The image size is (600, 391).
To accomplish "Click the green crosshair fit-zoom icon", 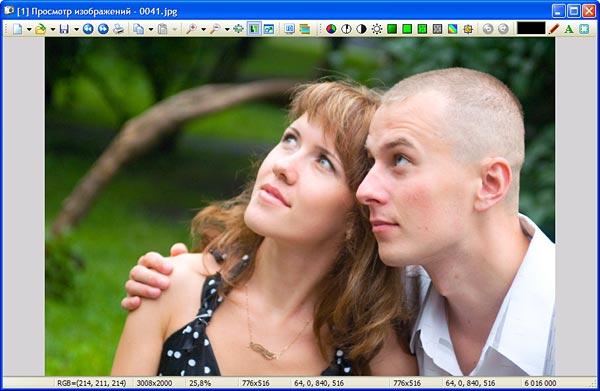I will point(238,29).
